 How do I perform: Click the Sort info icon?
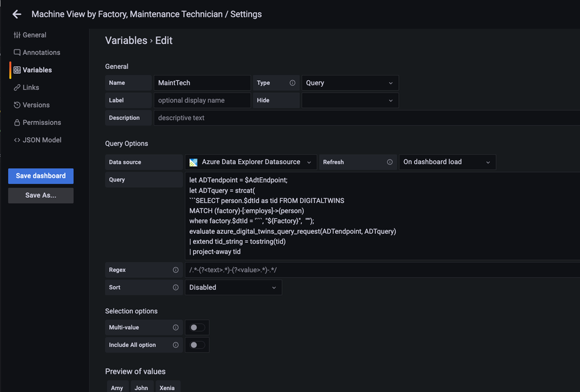pyautogui.click(x=176, y=287)
